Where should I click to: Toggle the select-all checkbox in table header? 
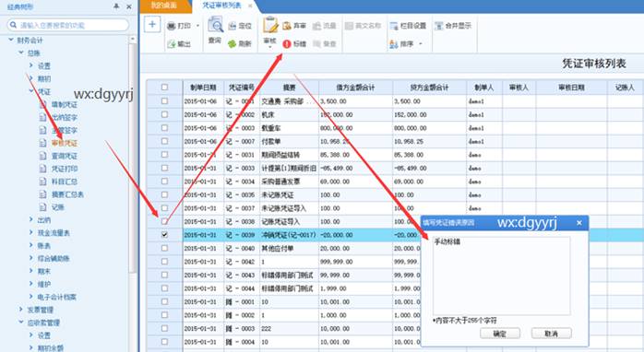point(165,87)
